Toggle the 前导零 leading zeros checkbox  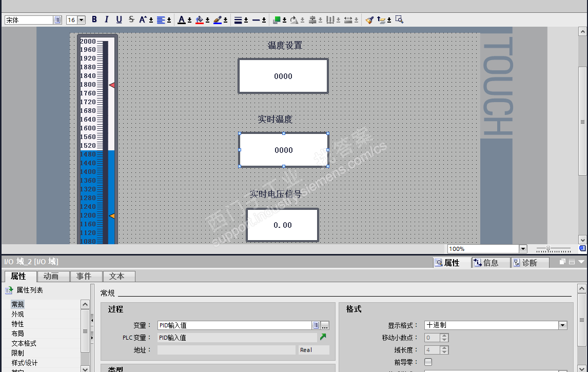point(428,362)
